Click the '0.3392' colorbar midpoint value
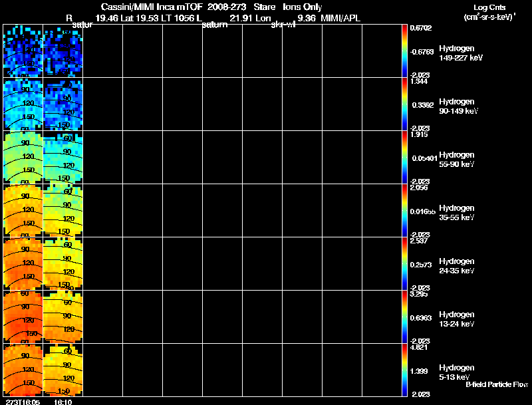The width and height of the screenshot is (532, 405). (423, 105)
